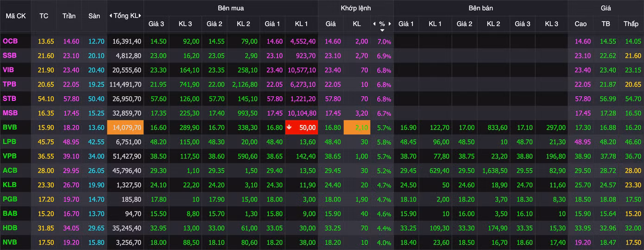Click HDB floor price 29.65
The image size is (644, 250).
pyautogui.click(x=96, y=228)
